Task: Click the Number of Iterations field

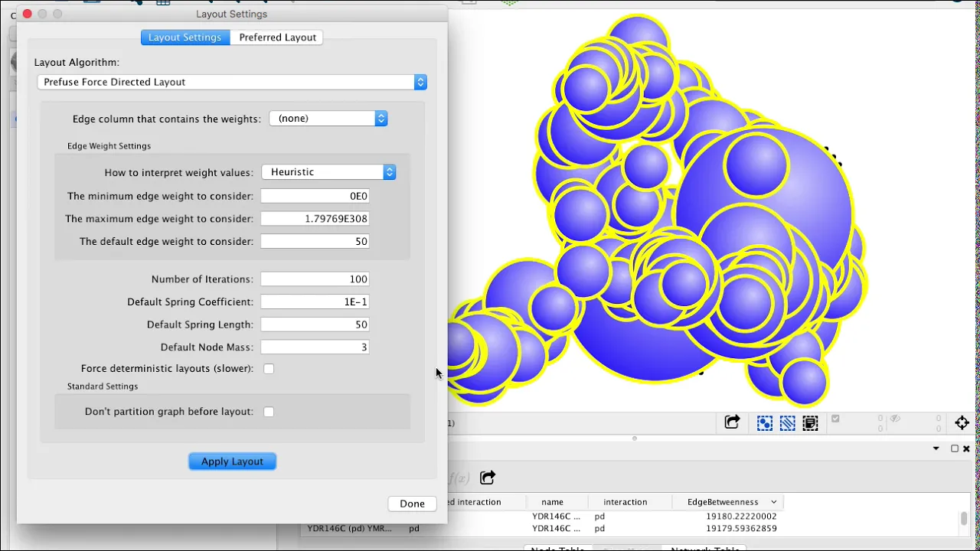Action: click(315, 279)
